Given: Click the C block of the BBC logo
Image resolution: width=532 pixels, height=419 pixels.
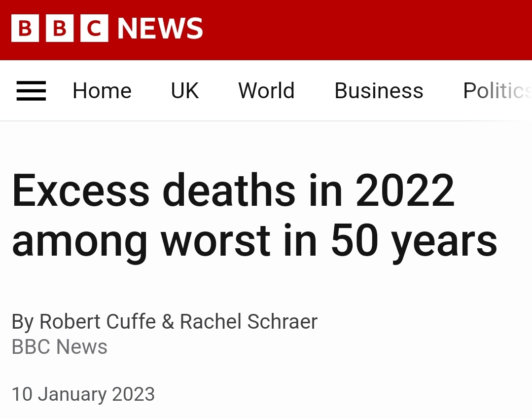Looking at the screenshot, I should 93,29.
